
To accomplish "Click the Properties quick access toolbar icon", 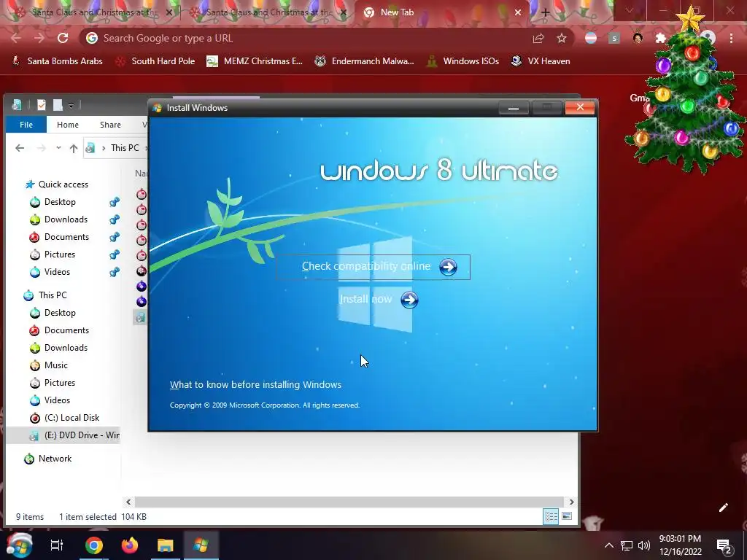I will coord(42,105).
